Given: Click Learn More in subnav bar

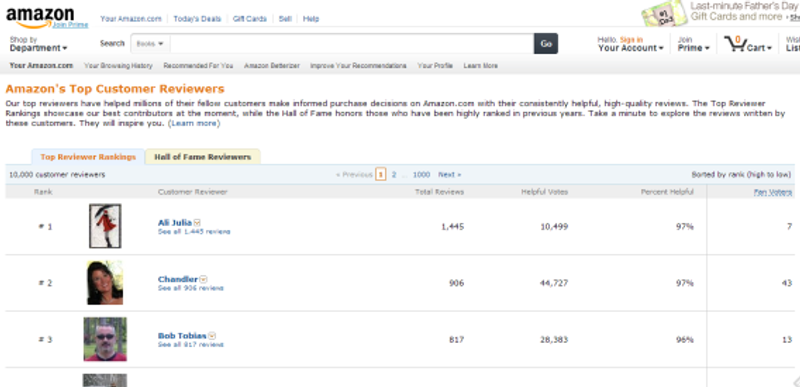Looking at the screenshot, I should click(x=480, y=66).
